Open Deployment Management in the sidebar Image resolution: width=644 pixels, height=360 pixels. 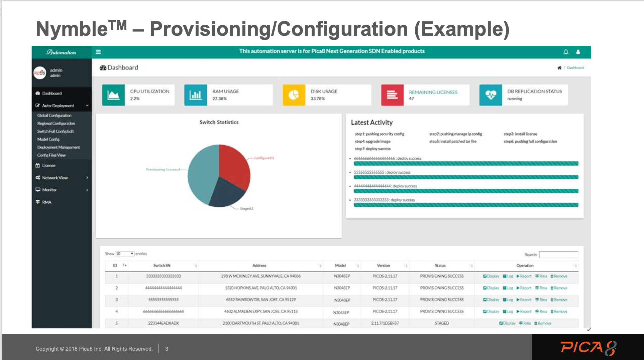59,147
